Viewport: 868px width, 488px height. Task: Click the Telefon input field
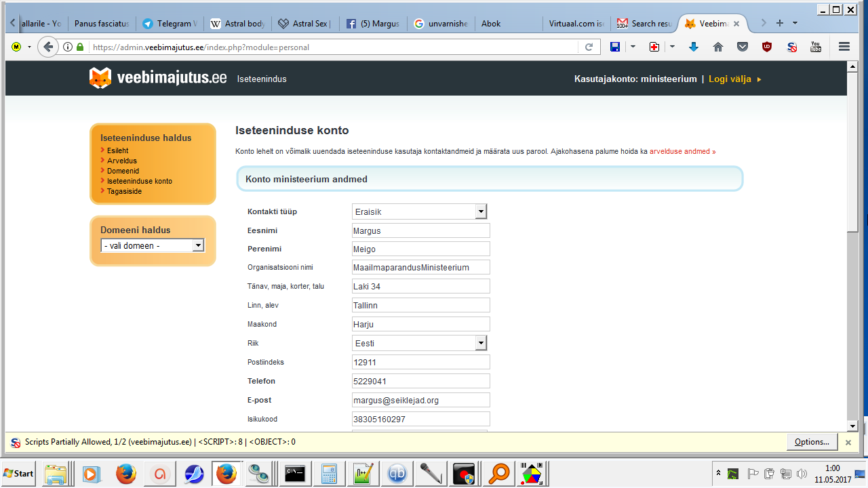[x=421, y=381]
